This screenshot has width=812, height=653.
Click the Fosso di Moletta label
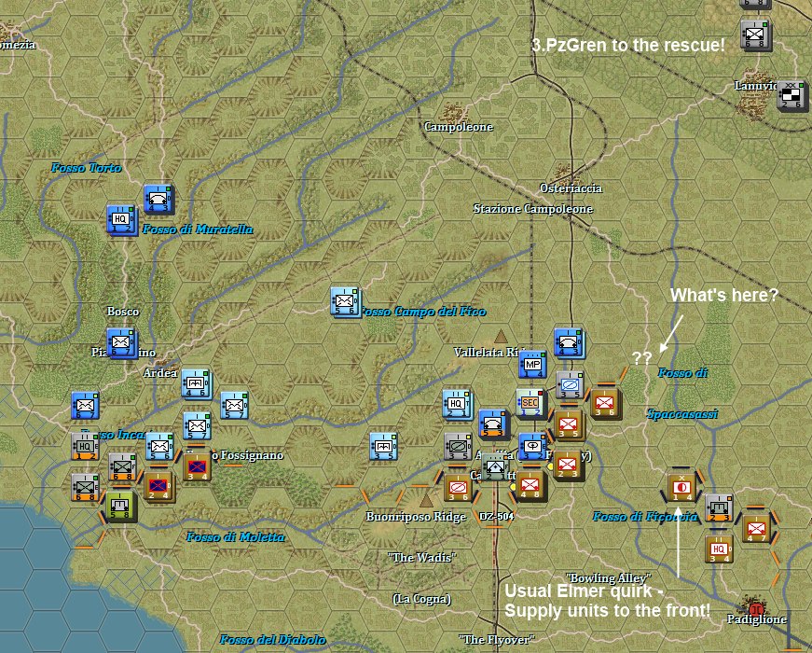click(x=236, y=537)
